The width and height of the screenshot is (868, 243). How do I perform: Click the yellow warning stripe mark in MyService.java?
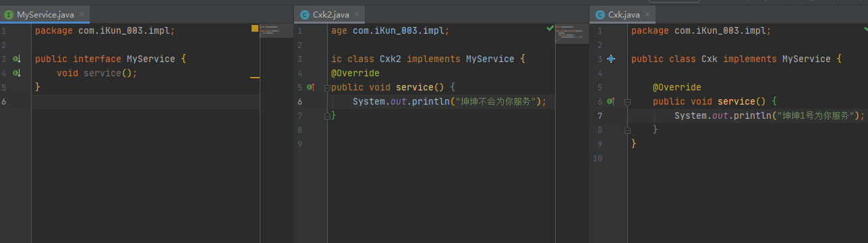pos(255,78)
